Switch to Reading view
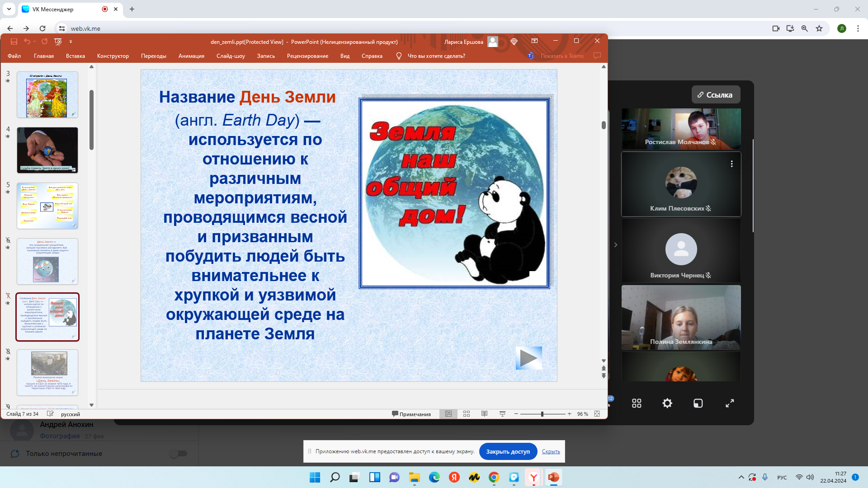Screen dimensions: 868x488 pyautogui.click(x=484, y=414)
